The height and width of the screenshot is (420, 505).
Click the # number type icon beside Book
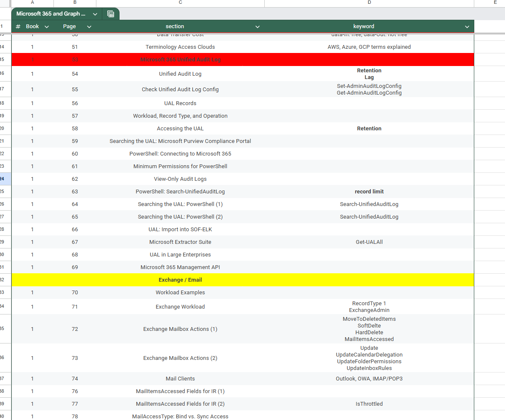point(18,26)
